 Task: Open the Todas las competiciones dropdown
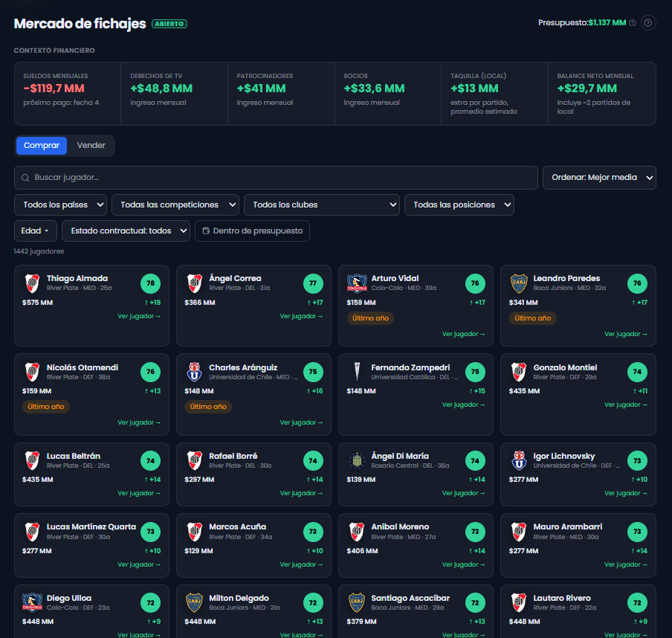coord(175,205)
